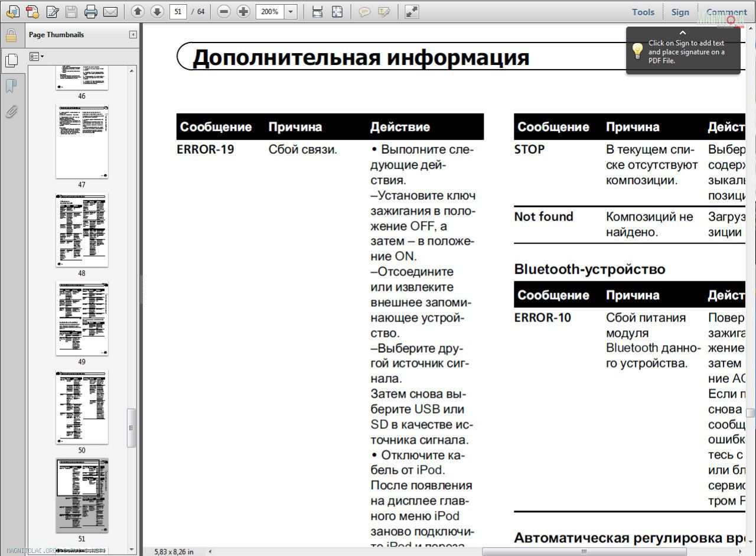Toggle read mode with the expand arrows icon
Viewport: 756px width, 556px height.
coord(412,11)
